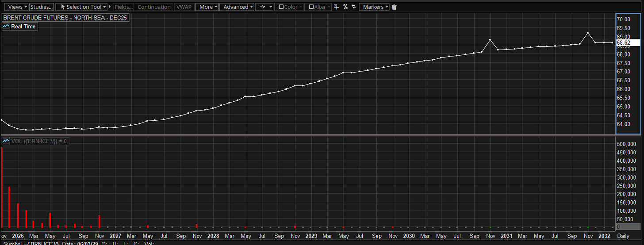Image resolution: width=644 pixels, height=245 pixels.
Task: Click the highlighted 0 volume value tag
Action: point(628,227)
